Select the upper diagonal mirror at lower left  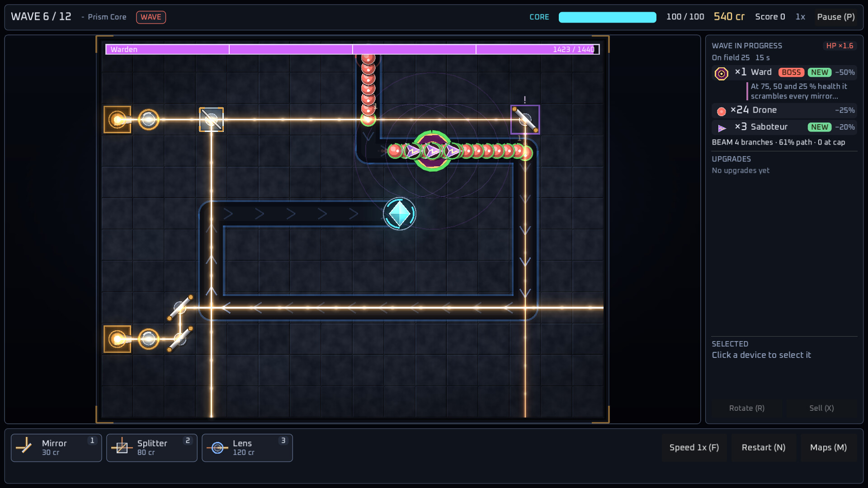(x=180, y=308)
